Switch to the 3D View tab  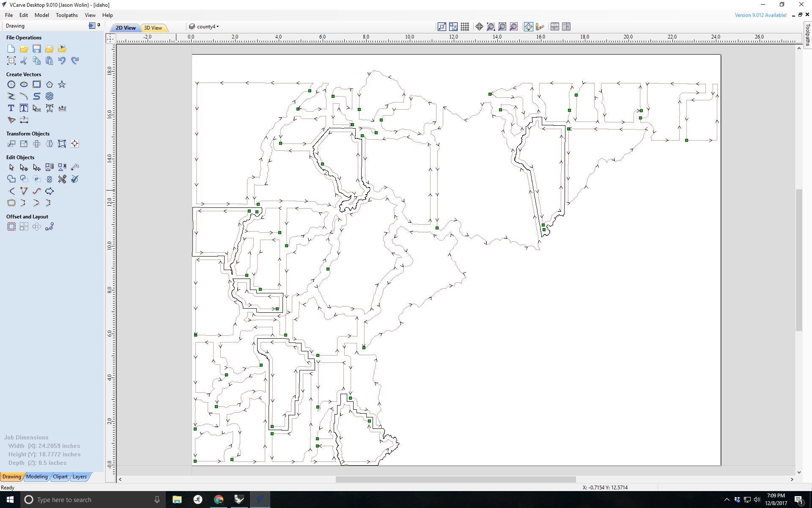(153, 28)
